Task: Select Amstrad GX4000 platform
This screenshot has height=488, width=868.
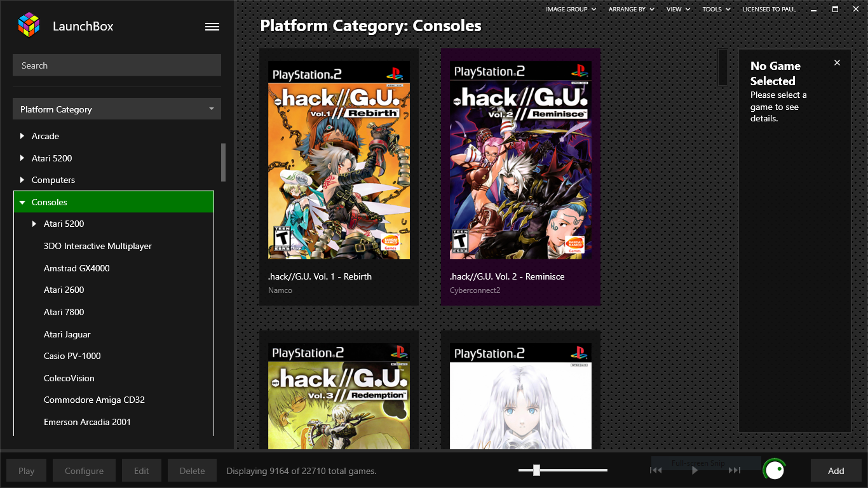Action: (77, 268)
